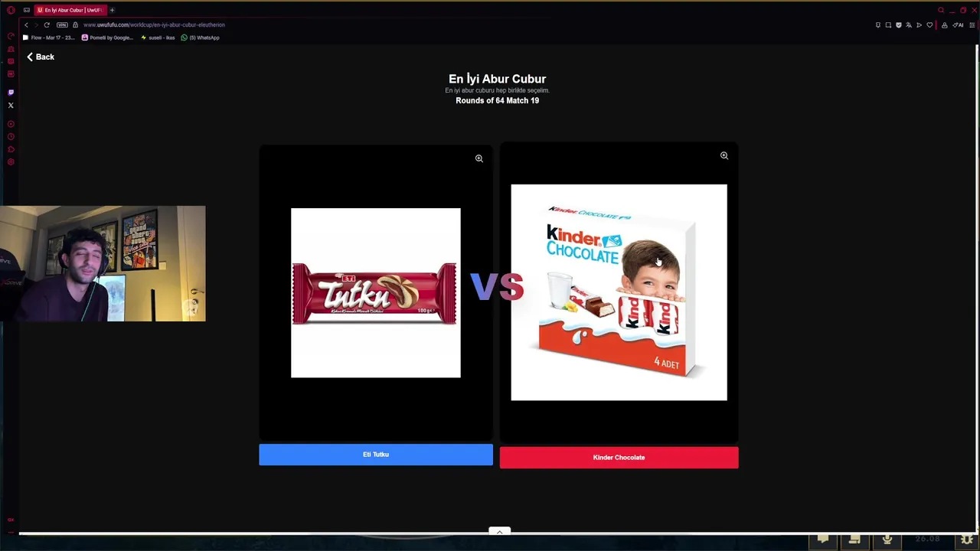Open the Pomelli by Google bookmark
Viewport: 980px width, 551px height.
pos(107,37)
